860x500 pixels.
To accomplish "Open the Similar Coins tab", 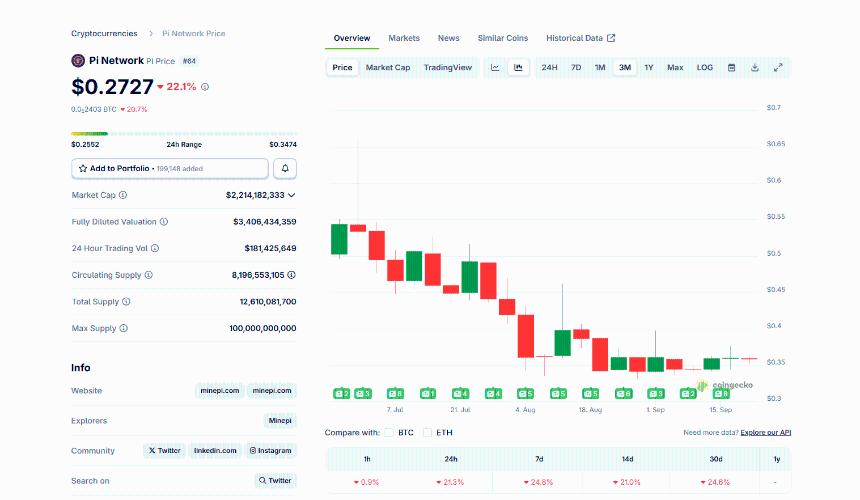I will (x=502, y=38).
